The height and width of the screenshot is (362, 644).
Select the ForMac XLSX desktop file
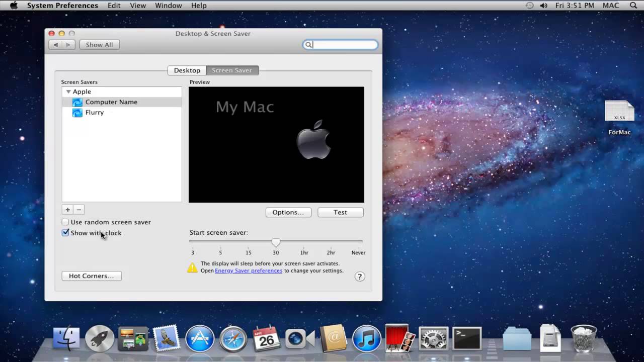point(619,118)
